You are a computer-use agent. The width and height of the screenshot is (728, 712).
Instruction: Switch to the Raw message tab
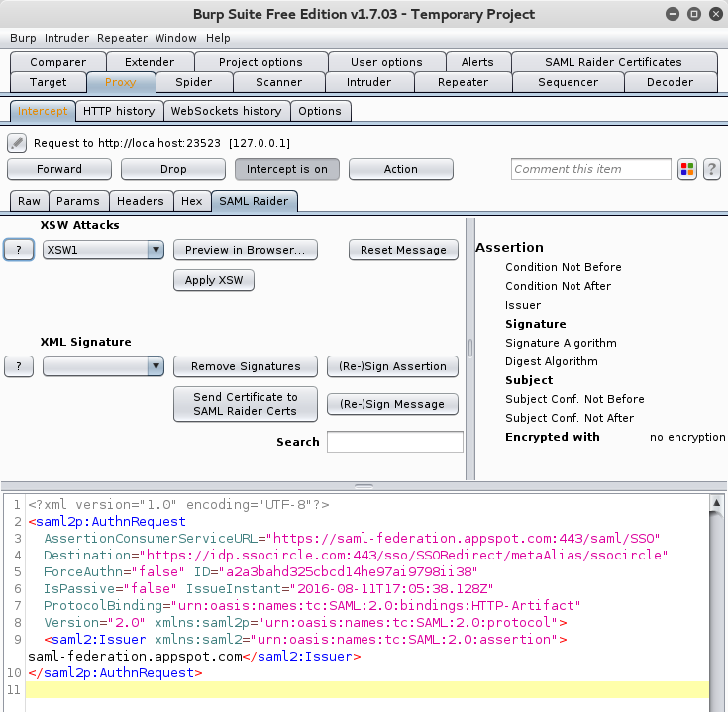(x=29, y=201)
